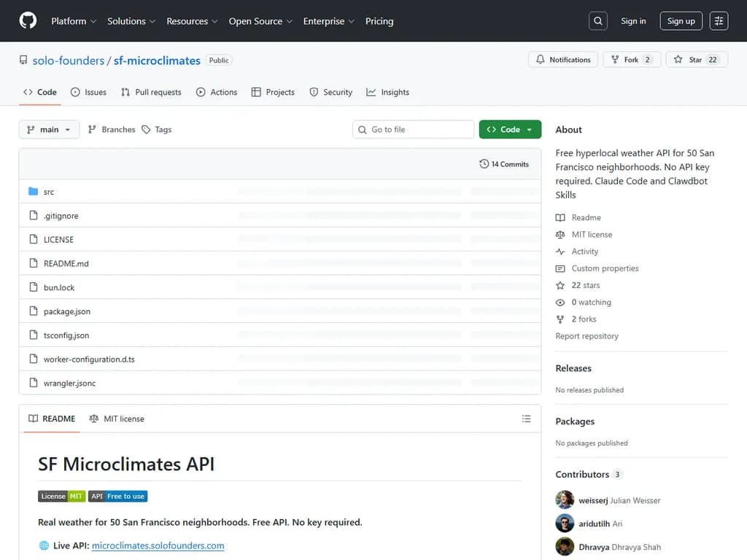Switch to the Pull requests tab
Screen dimensions: 747x560
(x=151, y=93)
